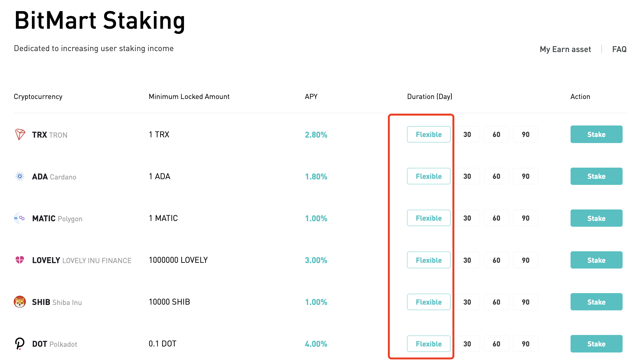View My Earn asset
The height and width of the screenshot is (364, 636).
point(565,49)
